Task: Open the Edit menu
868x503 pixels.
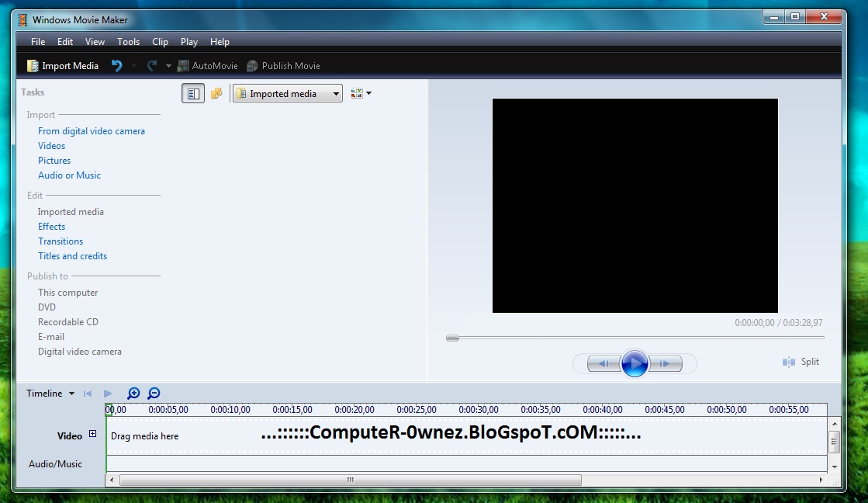Action: [64, 42]
